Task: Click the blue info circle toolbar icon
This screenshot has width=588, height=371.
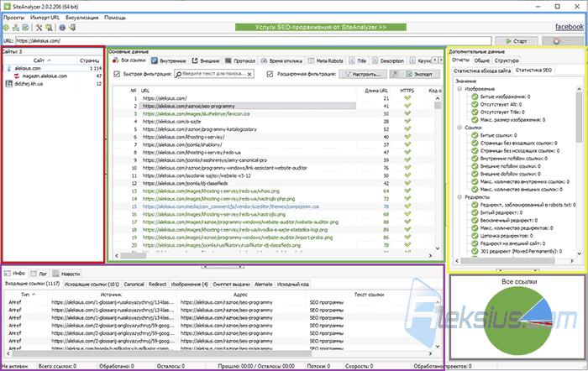Action: coord(62,28)
